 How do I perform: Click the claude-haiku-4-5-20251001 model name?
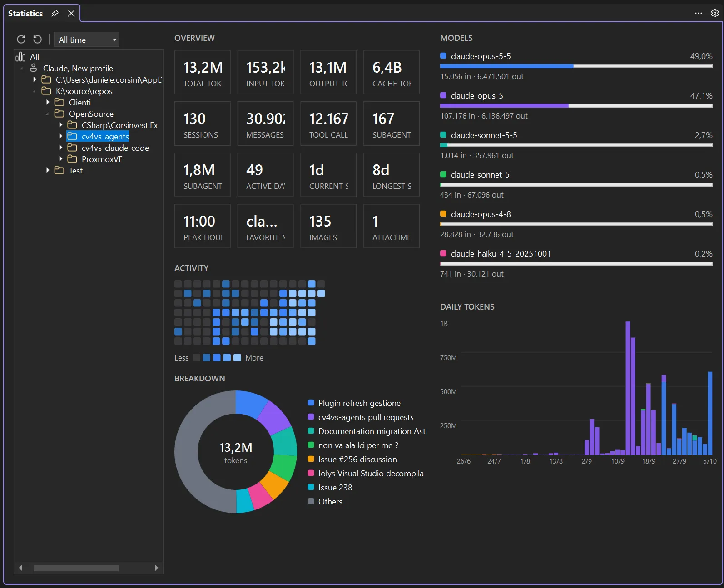(x=501, y=253)
